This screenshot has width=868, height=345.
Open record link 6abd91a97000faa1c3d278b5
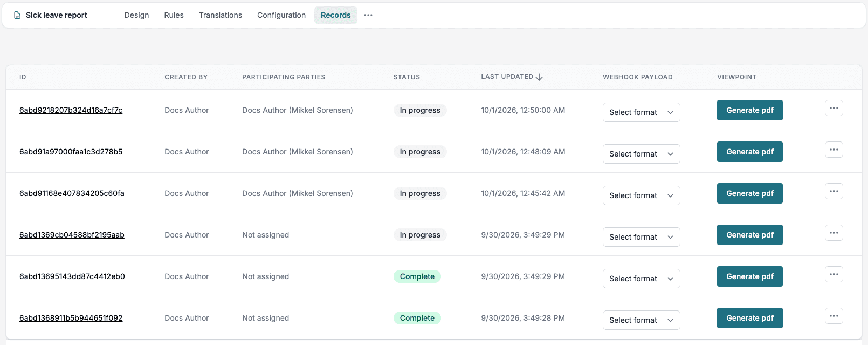click(71, 152)
